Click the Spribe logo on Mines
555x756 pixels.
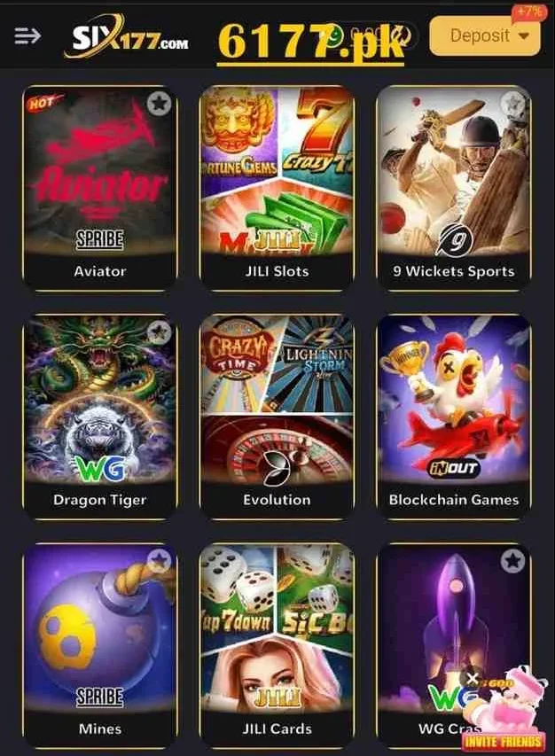point(100,698)
